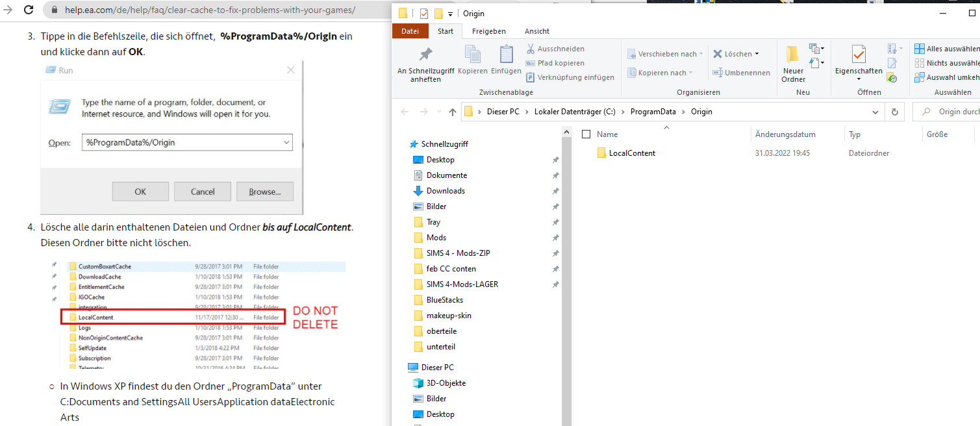The image size is (980, 426).
Task: Open the title bar toolbar customize dropdown
Action: tap(450, 14)
